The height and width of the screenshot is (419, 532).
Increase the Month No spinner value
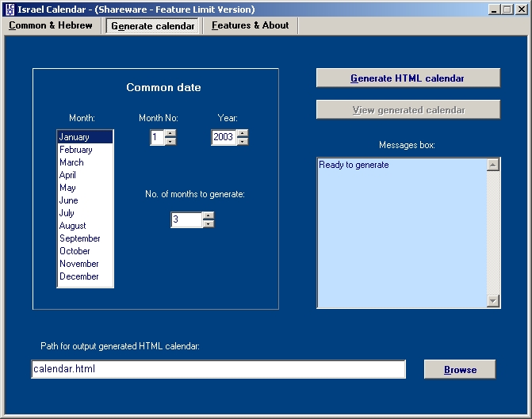click(x=170, y=133)
